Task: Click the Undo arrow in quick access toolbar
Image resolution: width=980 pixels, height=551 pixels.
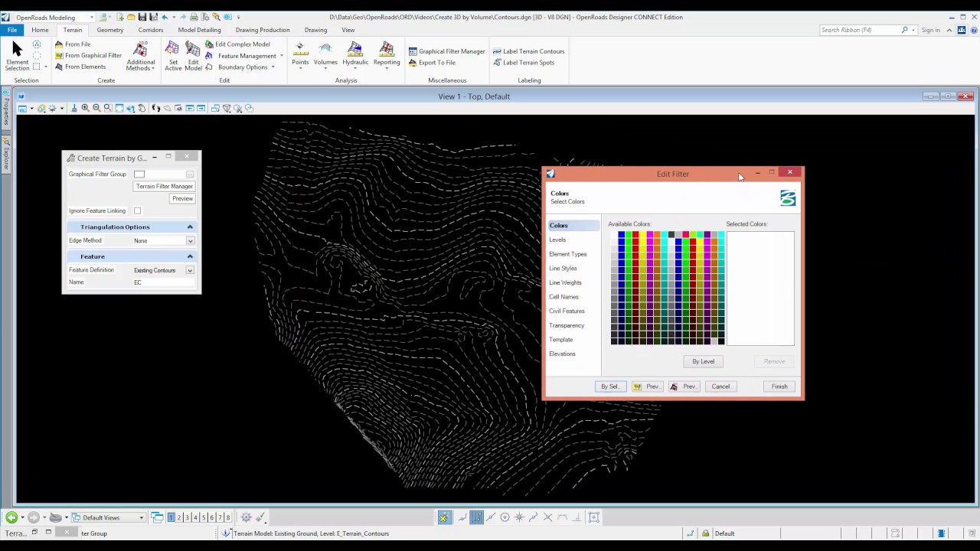Action: click(x=164, y=17)
